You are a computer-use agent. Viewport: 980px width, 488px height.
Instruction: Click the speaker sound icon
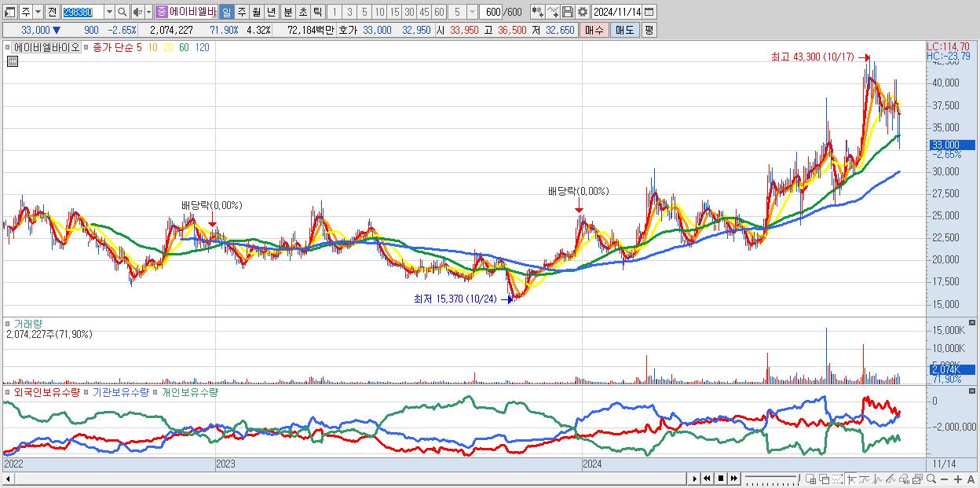pos(137,12)
